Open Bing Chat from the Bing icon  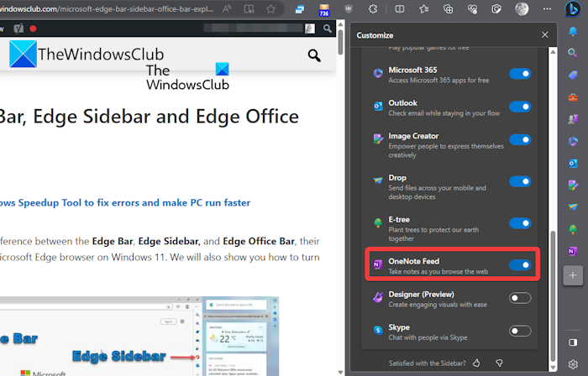point(573,9)
